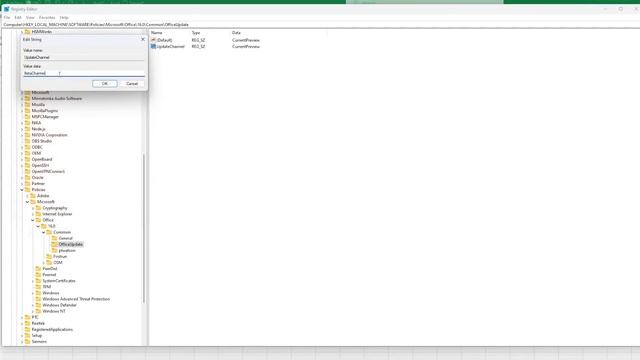
Task: Collapse the Microsoft key under Policies
Action: point(27,202)
